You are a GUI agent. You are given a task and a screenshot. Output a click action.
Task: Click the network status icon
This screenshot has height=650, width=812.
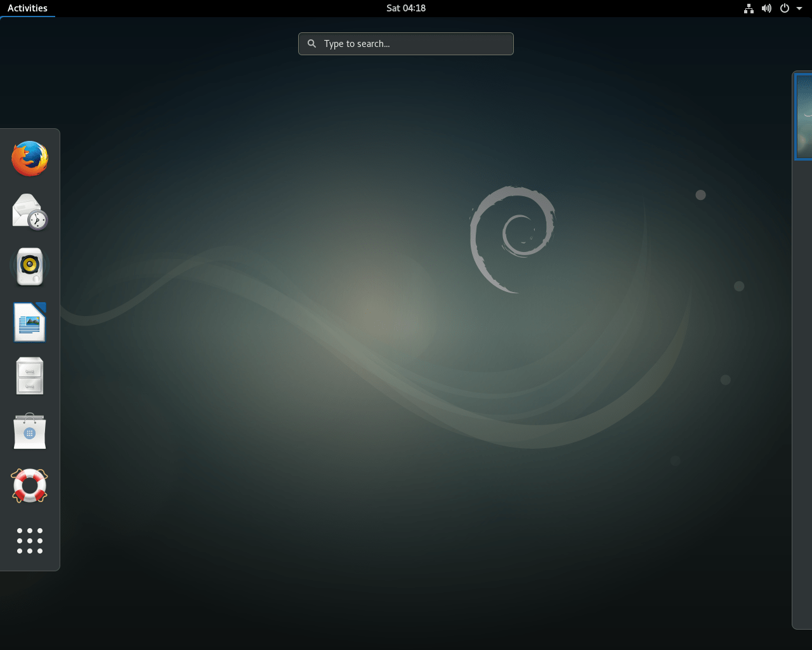749,8
